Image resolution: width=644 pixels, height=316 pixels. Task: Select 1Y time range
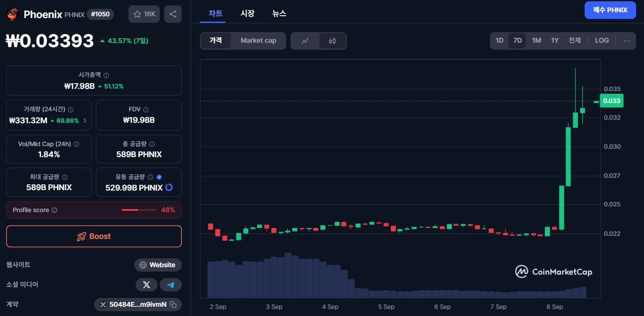pyautogui.click(x=555, y=40)
